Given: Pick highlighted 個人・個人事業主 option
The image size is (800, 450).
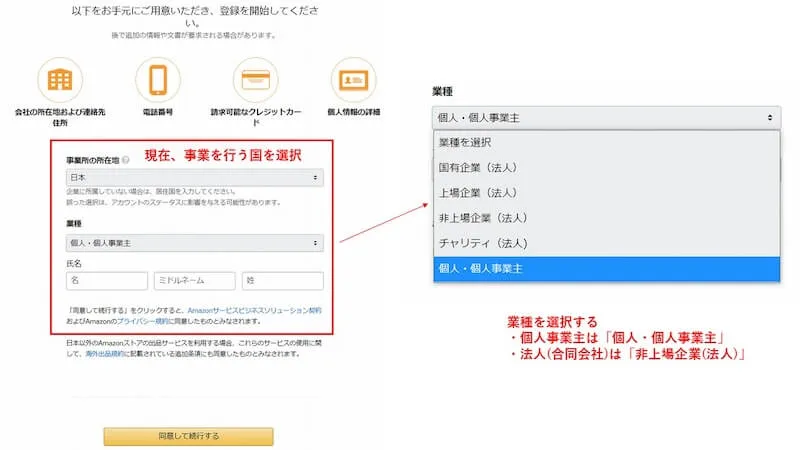Looking at the screenshot, I should (606, 268).
